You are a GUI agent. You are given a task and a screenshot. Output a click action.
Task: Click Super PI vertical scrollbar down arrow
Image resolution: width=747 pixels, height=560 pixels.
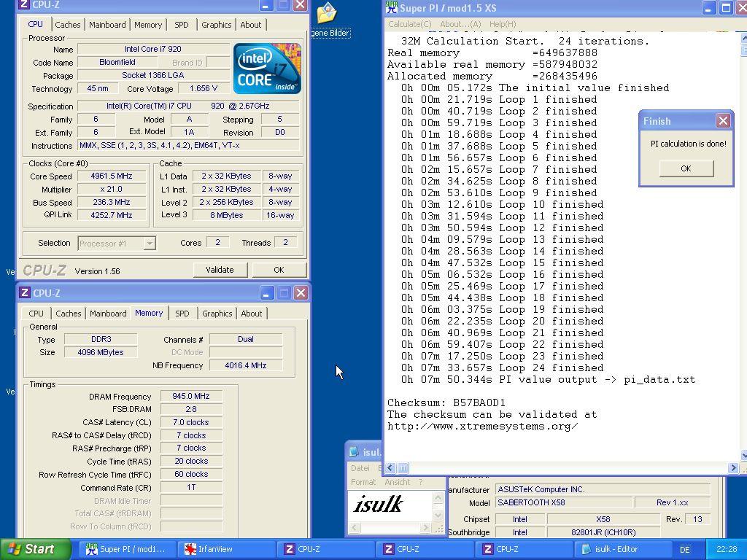coord(743,456)
